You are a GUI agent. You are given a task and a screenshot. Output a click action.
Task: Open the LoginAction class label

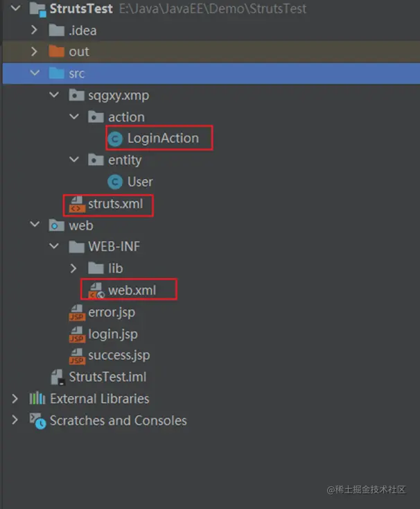(163, 138)
